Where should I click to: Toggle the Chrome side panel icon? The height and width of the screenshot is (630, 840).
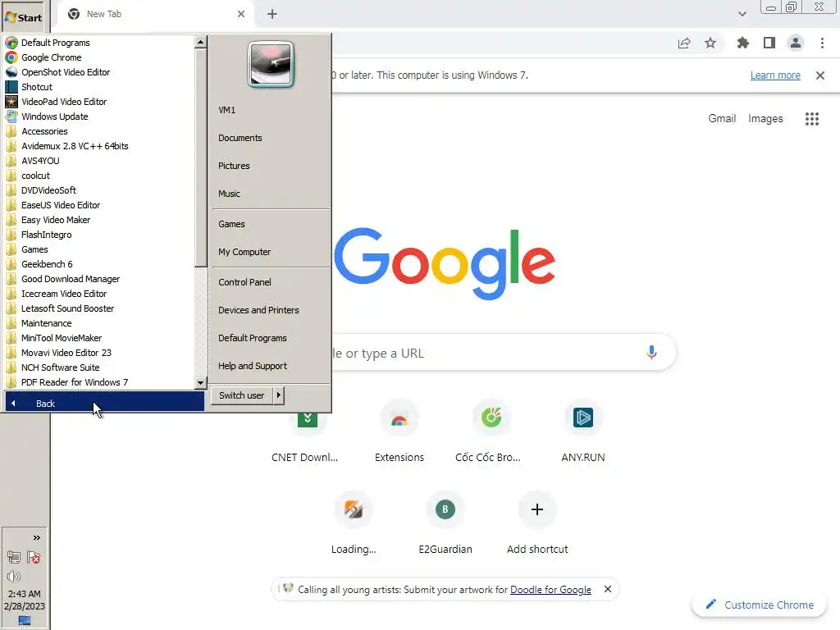pos(769,43)
